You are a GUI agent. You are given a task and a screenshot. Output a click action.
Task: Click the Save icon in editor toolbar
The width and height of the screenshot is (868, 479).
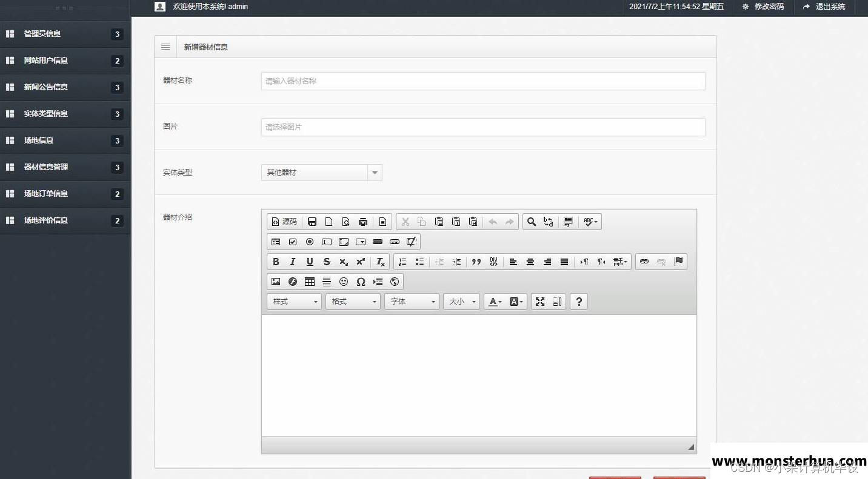click(x=312, y=222)
